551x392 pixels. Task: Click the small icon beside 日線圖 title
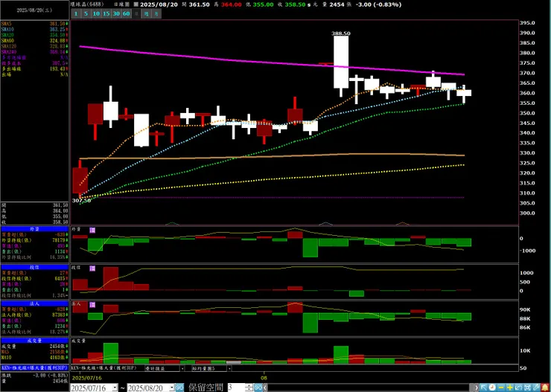(x=136, y=4)
